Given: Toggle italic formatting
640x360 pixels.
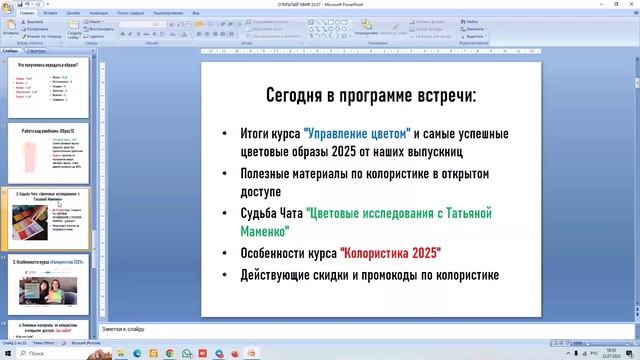Looking at the screenshot, I should click(130, 34).
